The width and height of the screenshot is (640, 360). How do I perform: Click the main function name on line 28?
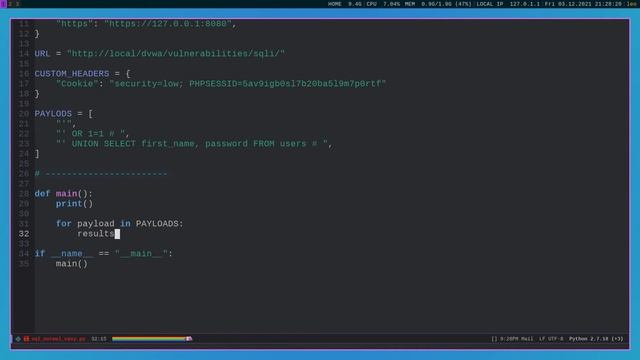67,194
